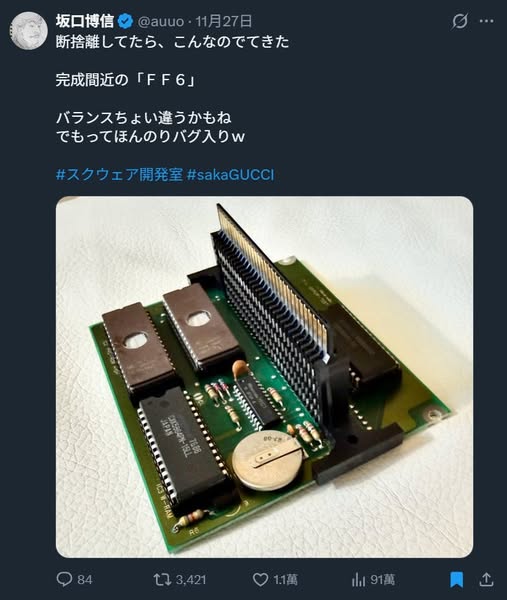The height and width of the screenshot is (600, 507).
Task: Click the blue verified badge
Action: pyautogui.click(x=125, y=21)
